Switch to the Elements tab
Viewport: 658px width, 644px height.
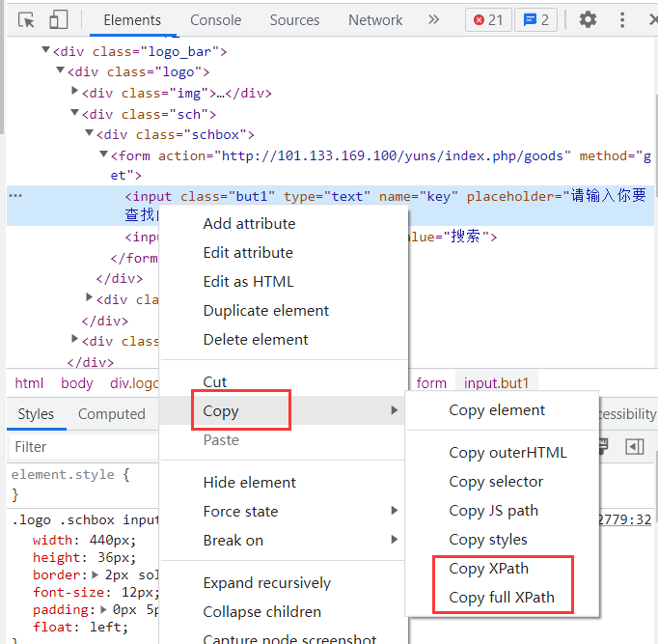[x=132, y=19]
